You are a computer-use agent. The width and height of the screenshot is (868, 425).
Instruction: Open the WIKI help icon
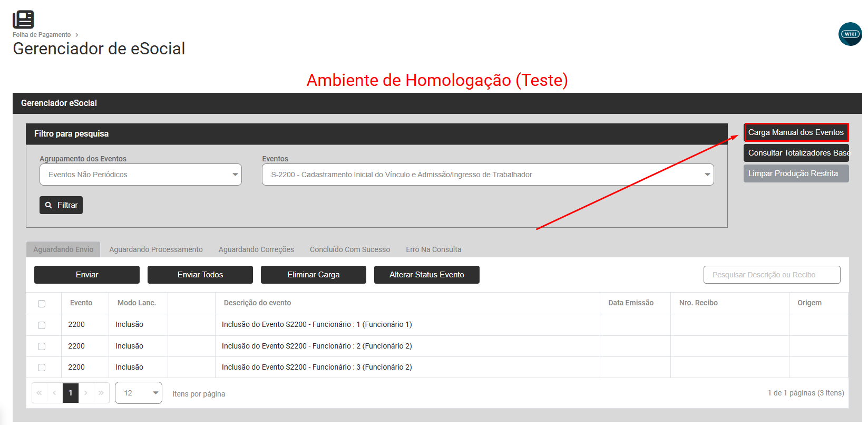(x=850, y=34)
